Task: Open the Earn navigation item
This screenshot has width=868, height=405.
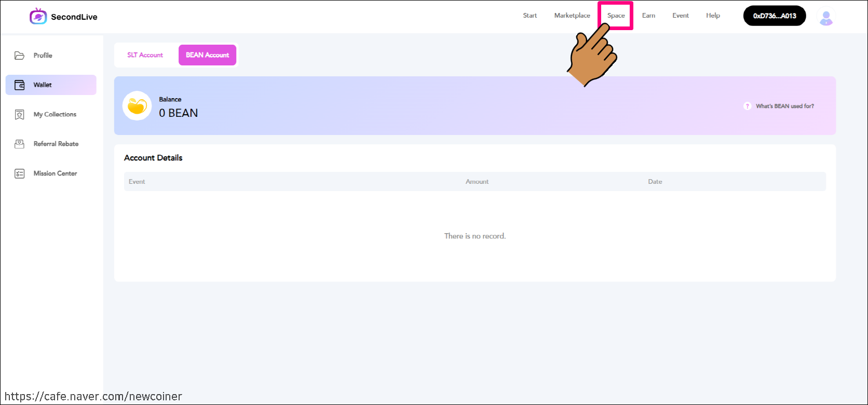Action: (x=648, y=16)
